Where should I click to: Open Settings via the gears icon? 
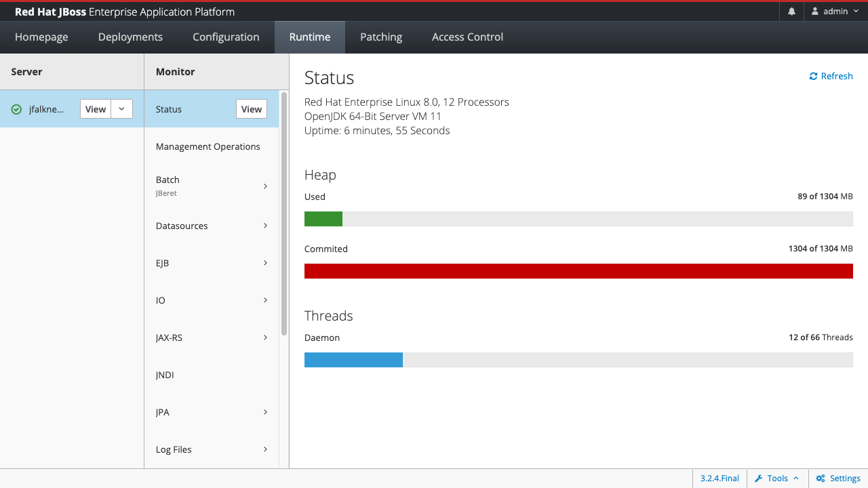pyautogui.click(x=821, y=479)
